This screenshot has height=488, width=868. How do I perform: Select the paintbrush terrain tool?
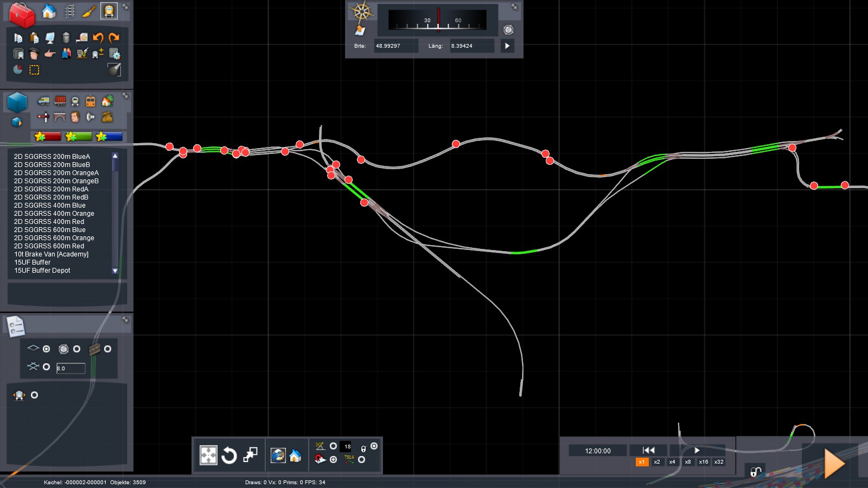(89, 11)
